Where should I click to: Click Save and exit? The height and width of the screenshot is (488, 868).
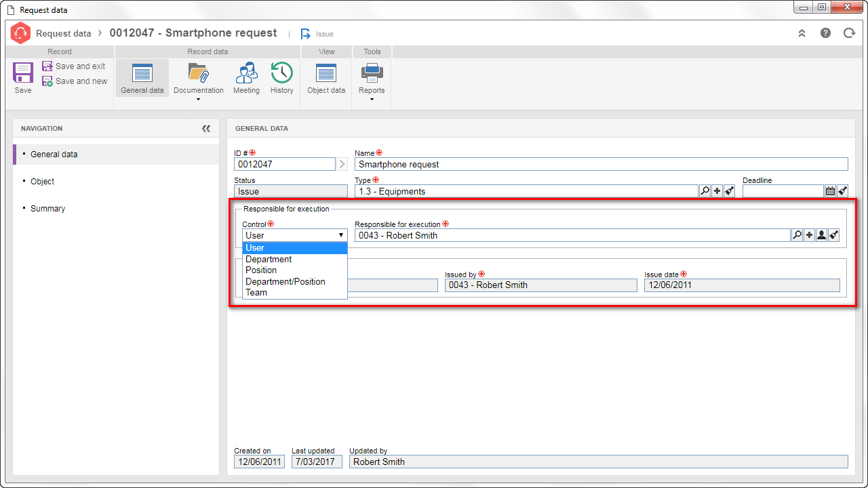point(74,66)
